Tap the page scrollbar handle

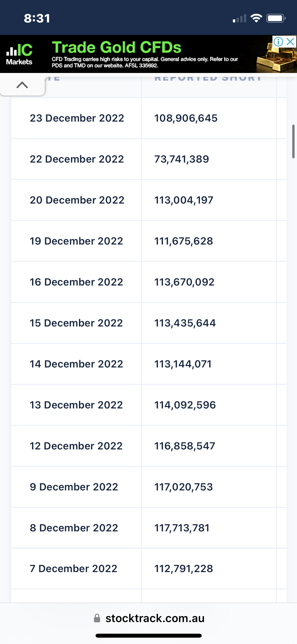[x=293, y=141]
